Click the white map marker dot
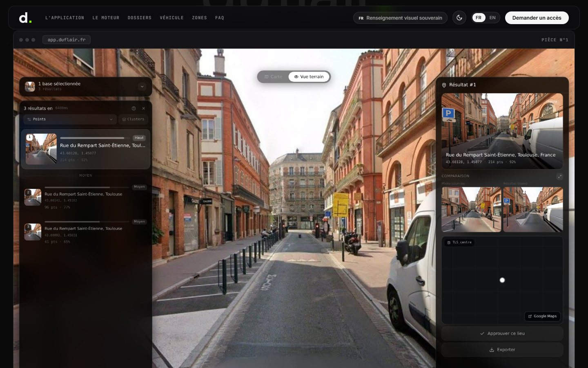Image resolution: width=588 pixels, height=368 pixels. (502, 280)
